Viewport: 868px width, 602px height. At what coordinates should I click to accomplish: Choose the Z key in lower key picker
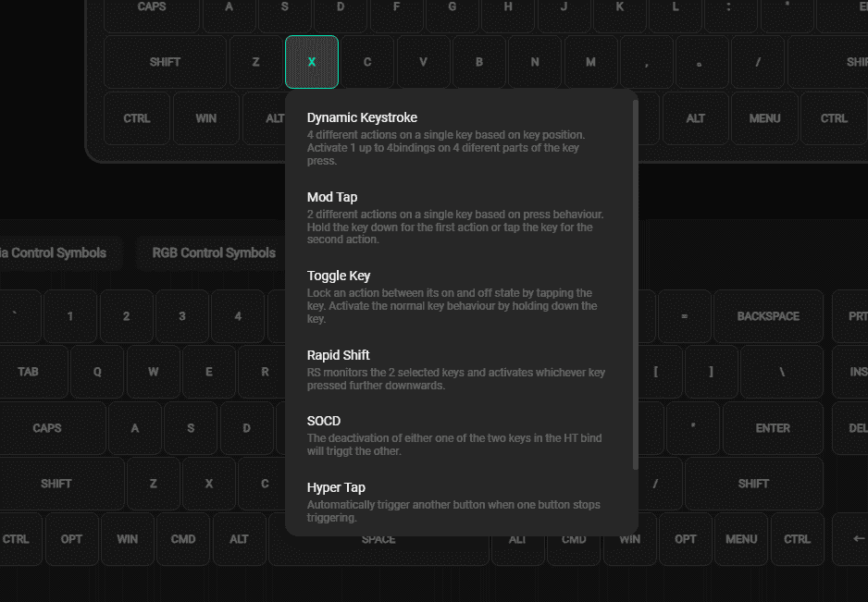pyautogui.click(x=154, y=484)
